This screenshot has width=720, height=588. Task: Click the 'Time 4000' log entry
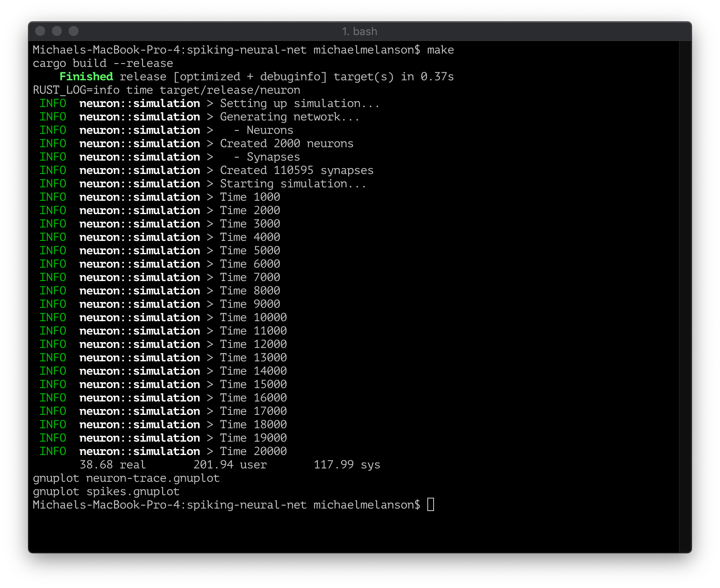tap(250, 237)
